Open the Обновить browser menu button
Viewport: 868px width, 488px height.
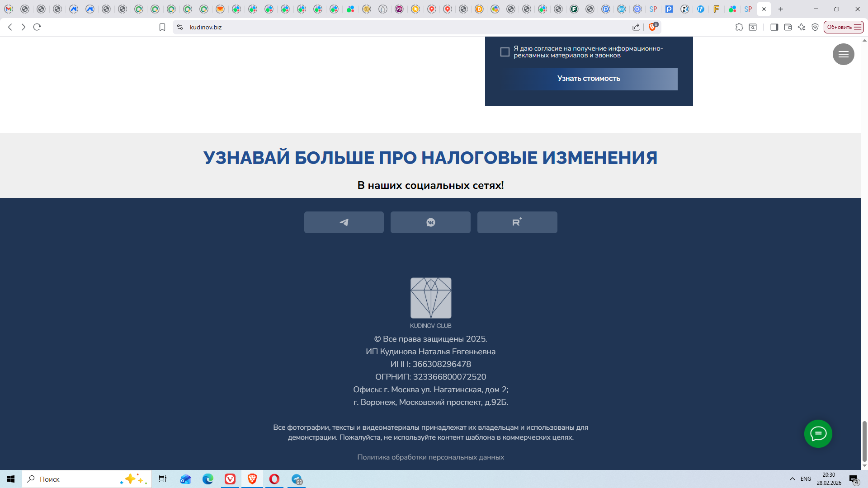844,27
